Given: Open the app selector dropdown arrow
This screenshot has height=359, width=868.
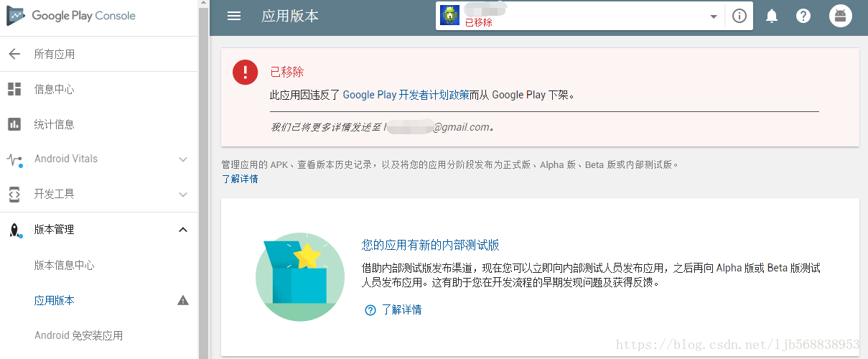Looking at the screenshot, I should coord(714,16).
